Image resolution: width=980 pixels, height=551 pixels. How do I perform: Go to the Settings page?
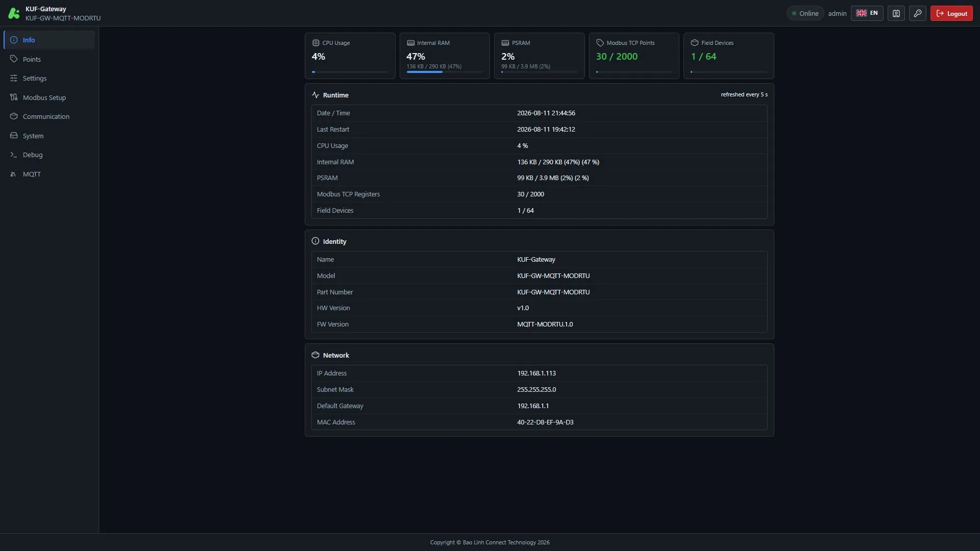pos(49,78)
